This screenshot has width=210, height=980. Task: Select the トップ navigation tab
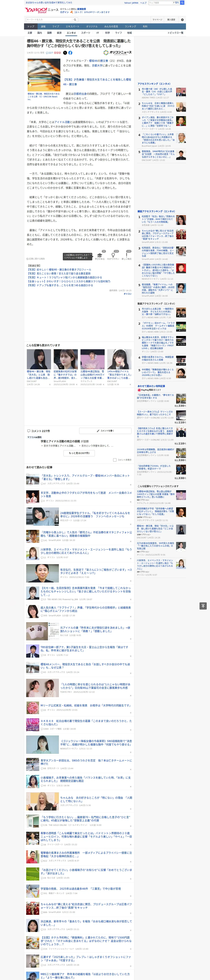coord(31,27)
